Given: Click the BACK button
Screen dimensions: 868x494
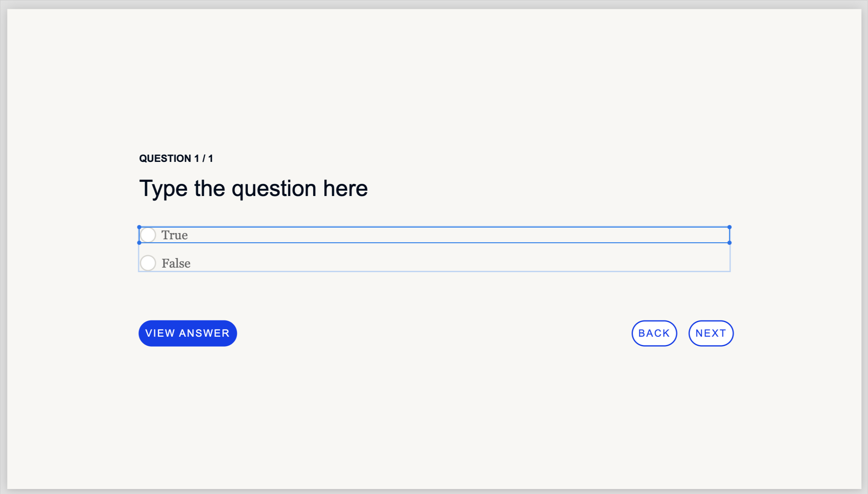Looking at the screenshot, I should click(x=654, y=333).
